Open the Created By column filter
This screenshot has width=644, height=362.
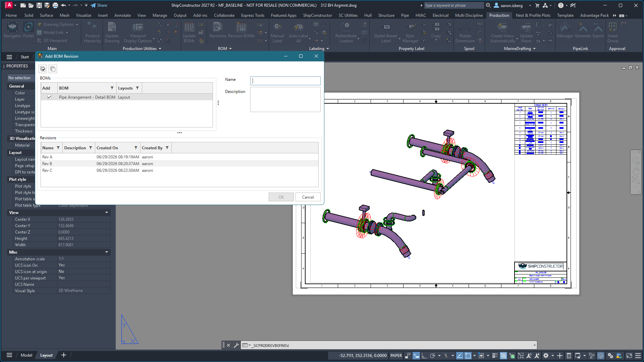coord(167,148)
